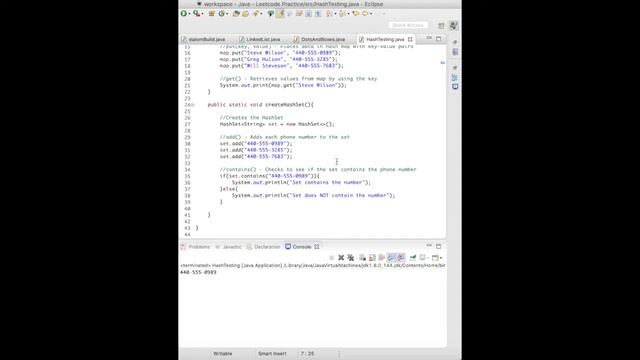Navigate back with the yellow back arrow
Screen dimensions: 640x360
pos(365,13)
